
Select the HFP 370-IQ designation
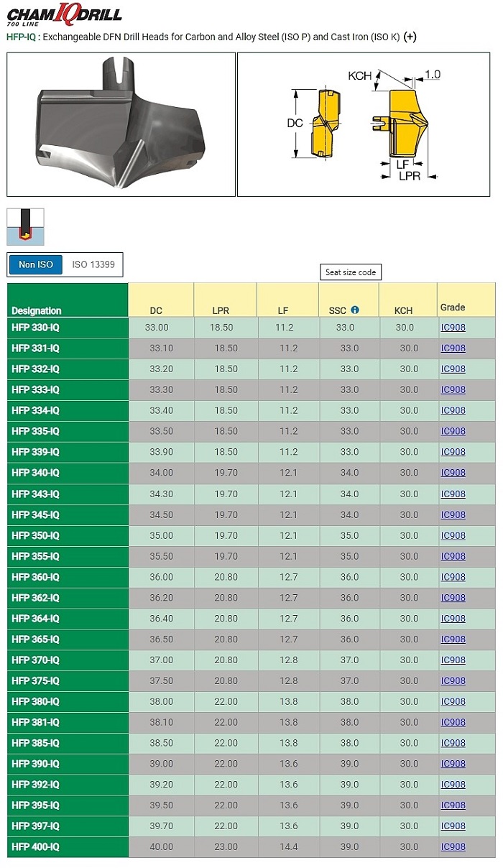pos(36,660)
